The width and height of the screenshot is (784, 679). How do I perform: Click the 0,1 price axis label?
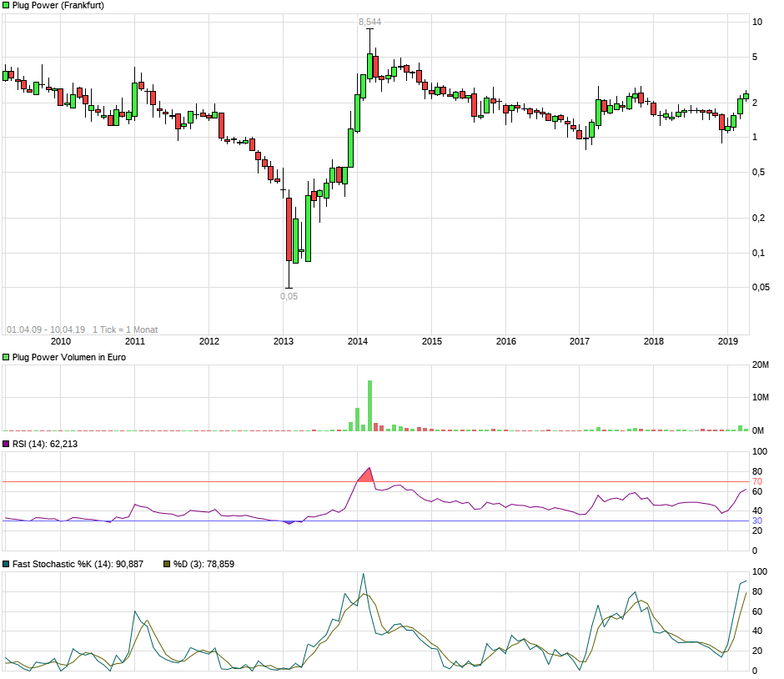758,253
